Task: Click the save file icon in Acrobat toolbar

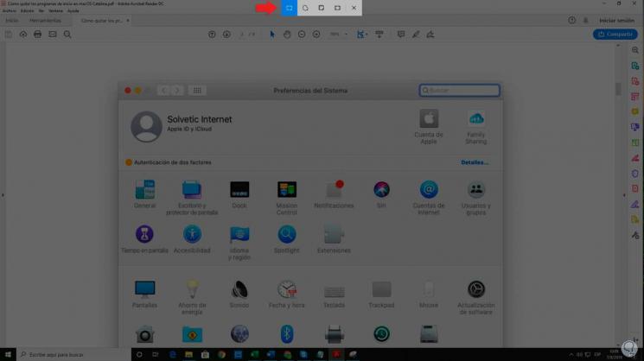Action: [9, 35]
